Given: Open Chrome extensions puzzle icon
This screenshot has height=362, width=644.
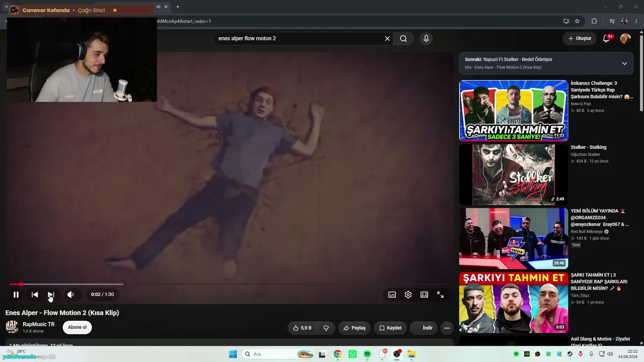Looking at the screenshot, I should coord(594,21).
